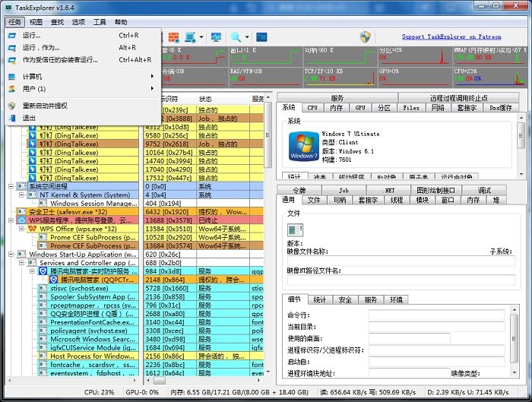Screen dimensions: 532x402
Task: Switch to the CPU tab
Action: pyautogui.click(x=312, y=108)
